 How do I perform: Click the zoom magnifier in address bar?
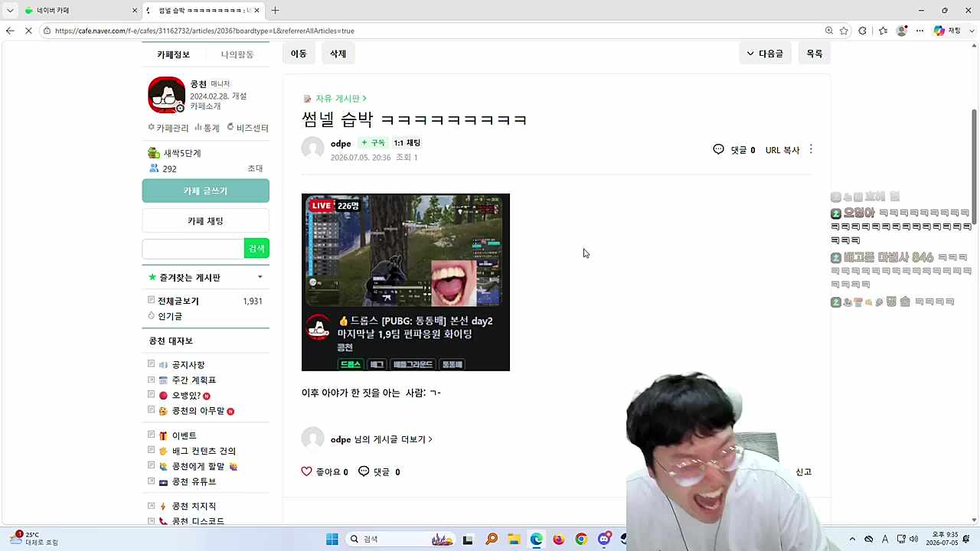829,31
